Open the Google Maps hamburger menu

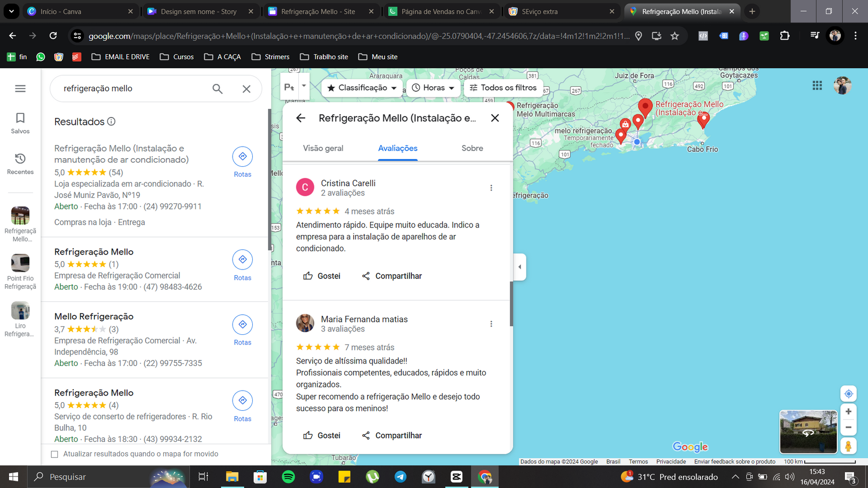coord(20,88)
